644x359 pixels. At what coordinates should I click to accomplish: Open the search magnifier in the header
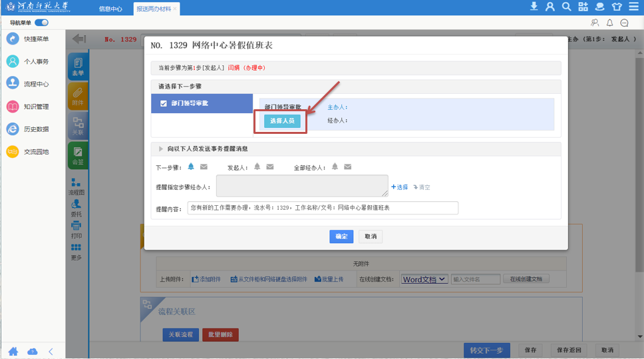tap(566, 7)
